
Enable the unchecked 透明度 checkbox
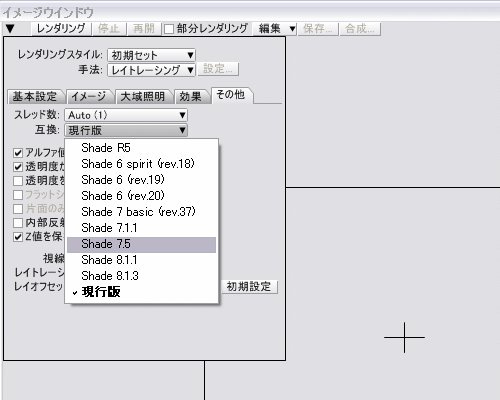(x=18, y=181)
